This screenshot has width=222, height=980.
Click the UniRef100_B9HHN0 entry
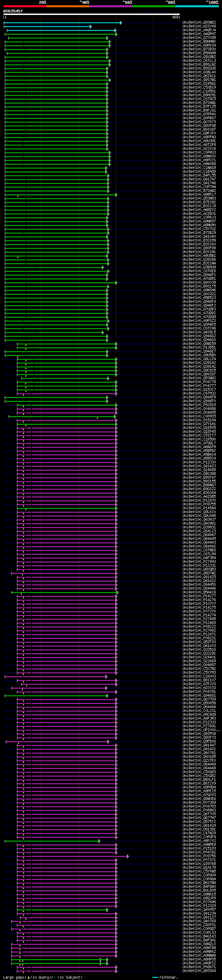point(199,41)
